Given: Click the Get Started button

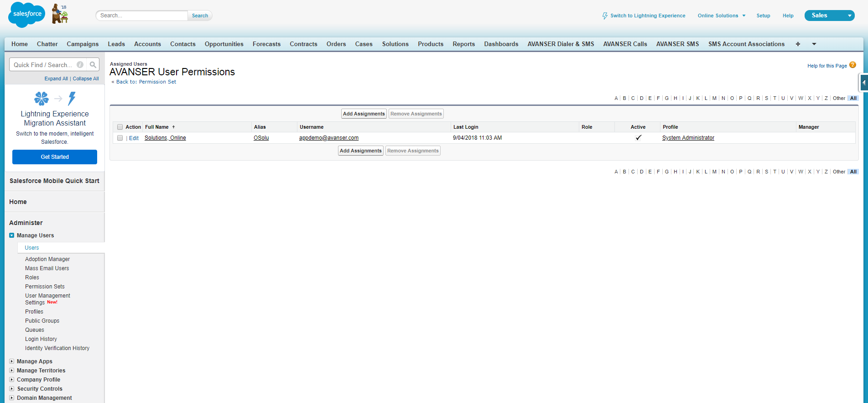Looking at the screenshot, I should (55, 157).
